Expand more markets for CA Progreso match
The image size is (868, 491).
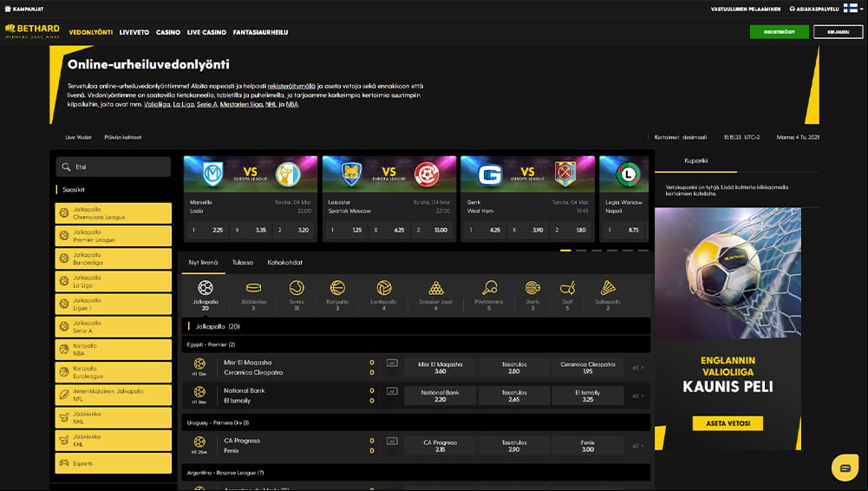(x=637, y=446)
